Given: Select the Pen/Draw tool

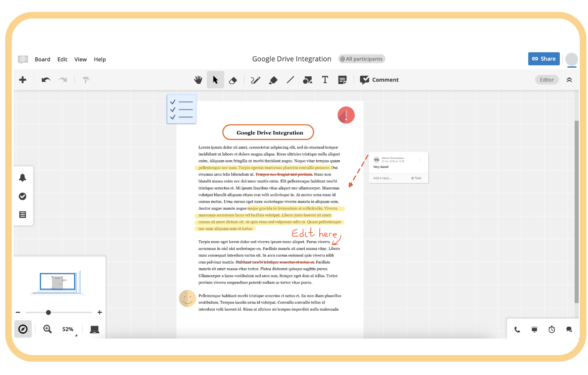Looking at the screenshot, I should pyautogui.click(x=256, y=79).
